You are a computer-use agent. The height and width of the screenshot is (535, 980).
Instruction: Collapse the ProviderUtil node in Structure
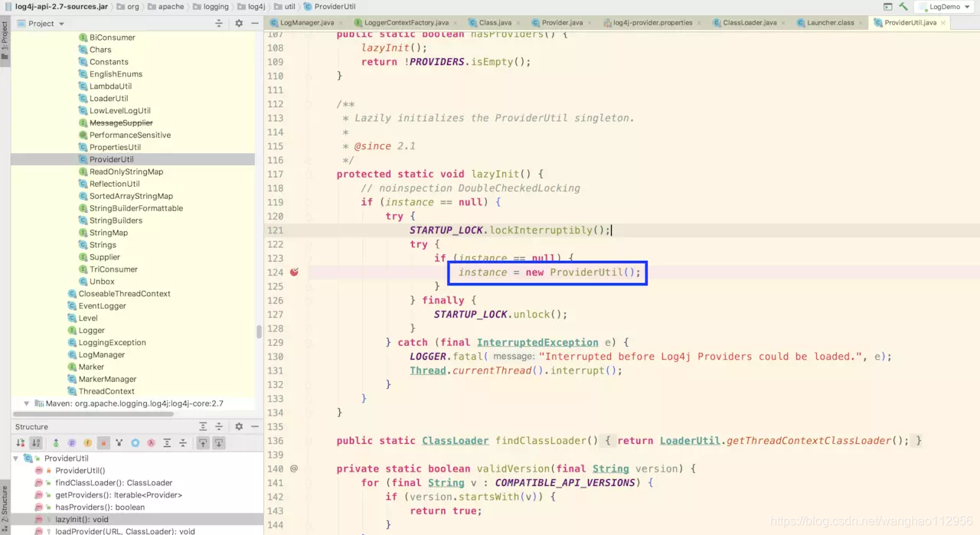[x=17, y=458]
